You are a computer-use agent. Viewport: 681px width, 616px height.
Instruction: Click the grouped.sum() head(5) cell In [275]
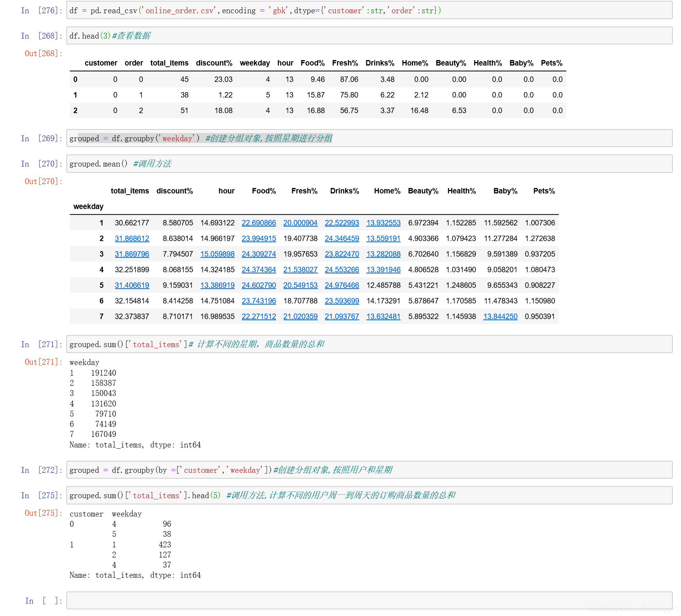click(x=369, y=495)
